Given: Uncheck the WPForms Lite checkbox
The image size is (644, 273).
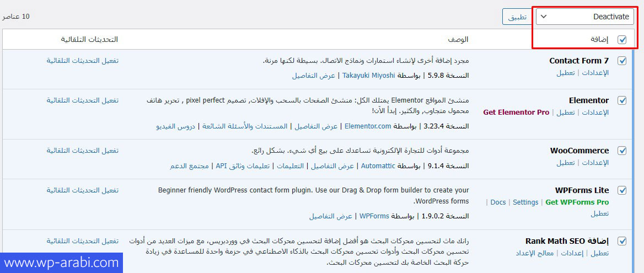Looking at the screenshot, I should pos(622,190).
